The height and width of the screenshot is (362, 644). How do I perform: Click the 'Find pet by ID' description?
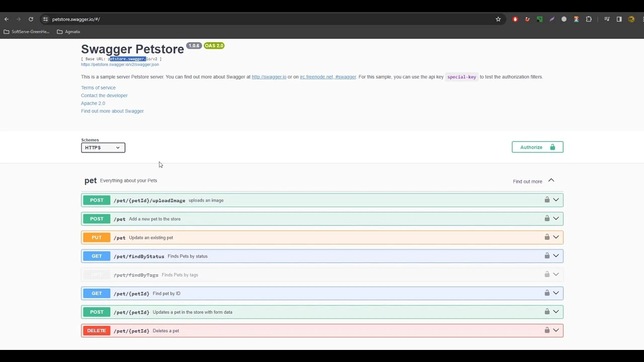(167, 294)
